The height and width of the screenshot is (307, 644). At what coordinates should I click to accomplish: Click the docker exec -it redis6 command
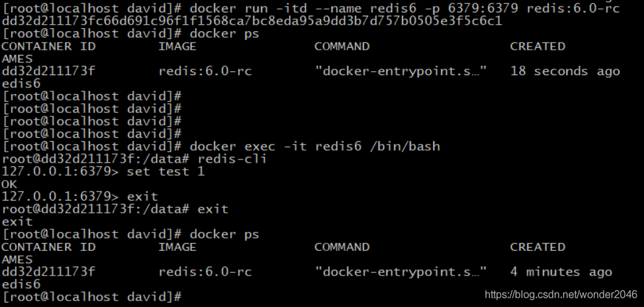[314, 146]
